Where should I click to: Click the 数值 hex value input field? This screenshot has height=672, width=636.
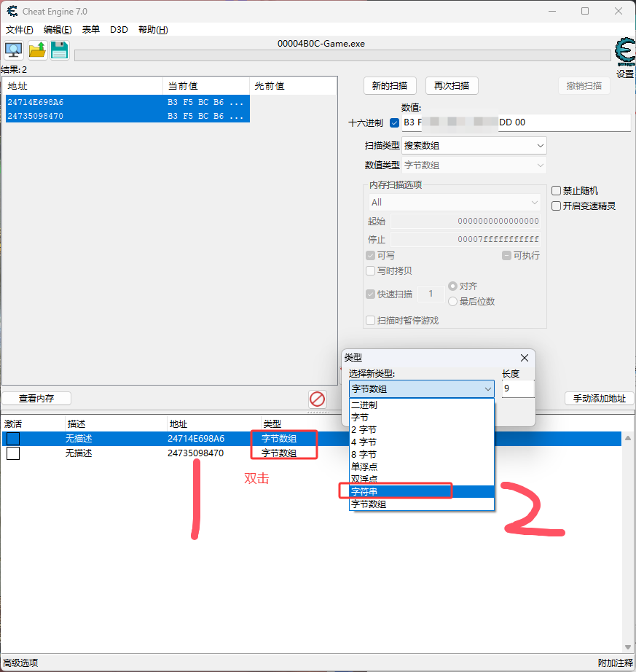[516, 122]
